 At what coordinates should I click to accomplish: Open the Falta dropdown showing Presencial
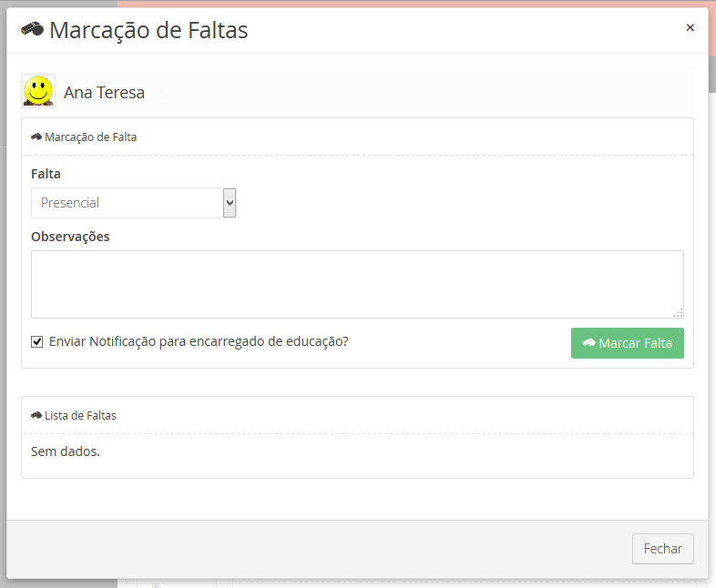tap(128, 203)
